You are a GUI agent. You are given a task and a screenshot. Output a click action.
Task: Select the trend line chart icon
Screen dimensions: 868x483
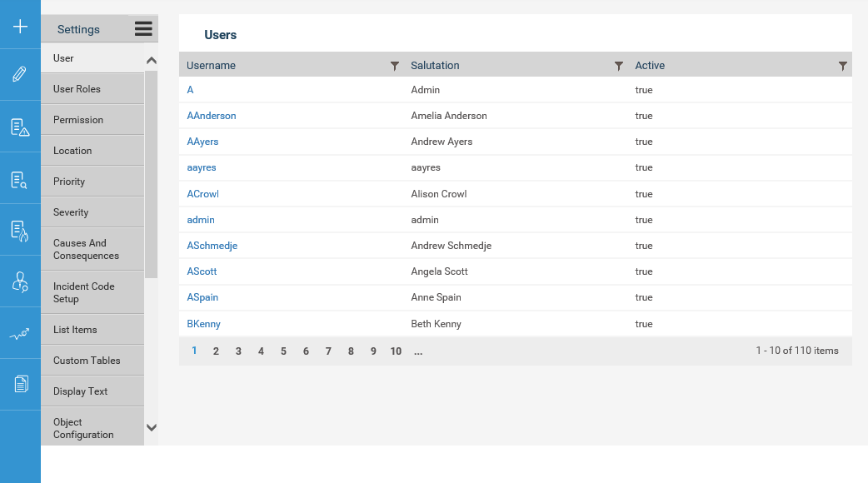coord(19,334)
